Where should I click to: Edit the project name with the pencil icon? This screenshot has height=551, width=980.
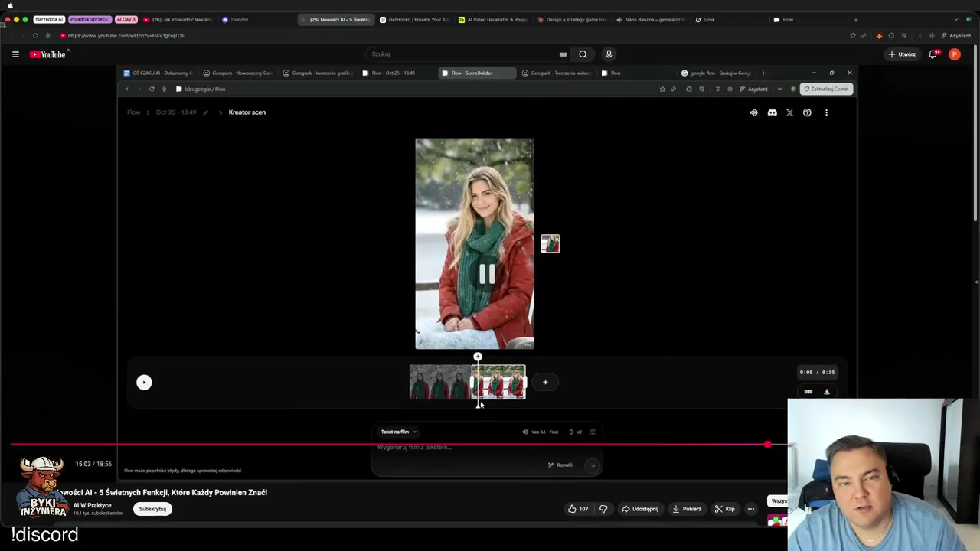tap(205, 112)
